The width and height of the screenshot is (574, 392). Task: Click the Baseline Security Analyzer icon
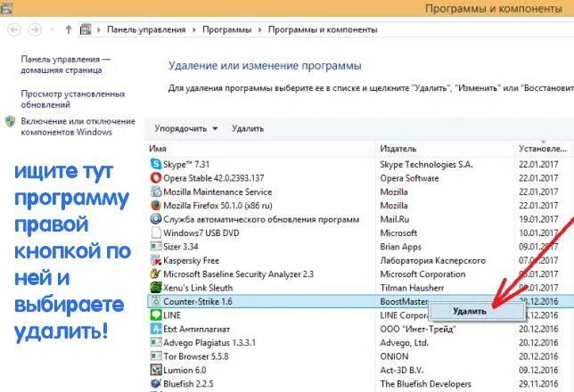156,274
